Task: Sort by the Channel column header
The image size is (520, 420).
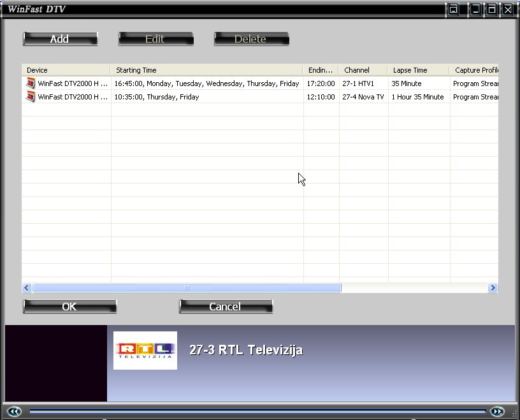Action: coord(363,70)
